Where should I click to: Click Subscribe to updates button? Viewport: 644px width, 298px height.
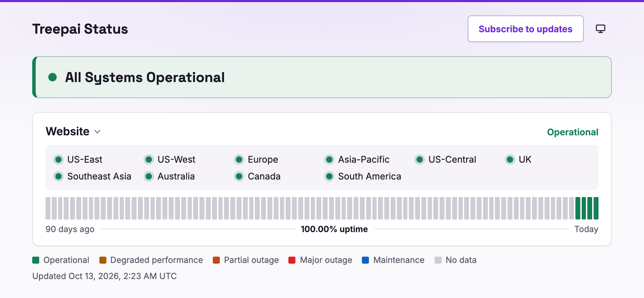(x=525, y=29)
